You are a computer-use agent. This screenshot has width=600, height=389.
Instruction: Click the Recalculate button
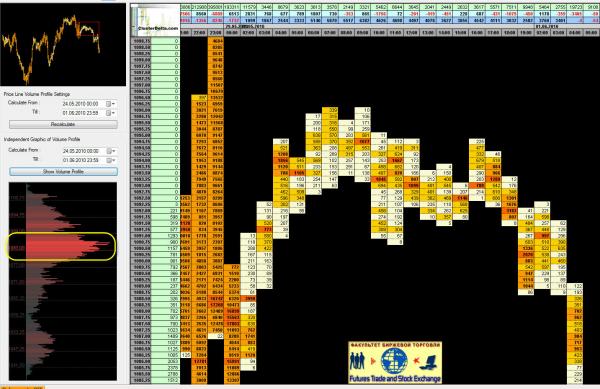(63, 124)
